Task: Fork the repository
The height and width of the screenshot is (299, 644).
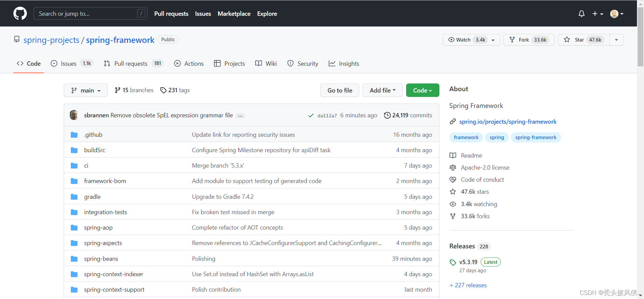Action: tap(529, 40)
